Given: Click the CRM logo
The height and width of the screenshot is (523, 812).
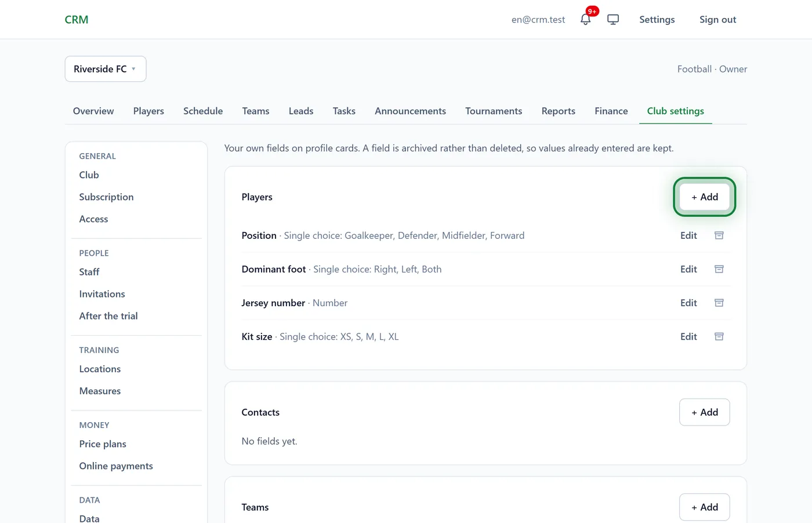Looking at the screenshot, I should [77, 20].
